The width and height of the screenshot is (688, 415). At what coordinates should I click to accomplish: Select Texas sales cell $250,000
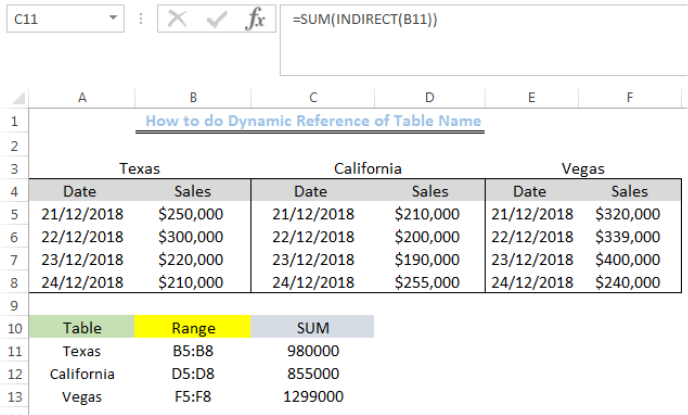click(191, 214)
